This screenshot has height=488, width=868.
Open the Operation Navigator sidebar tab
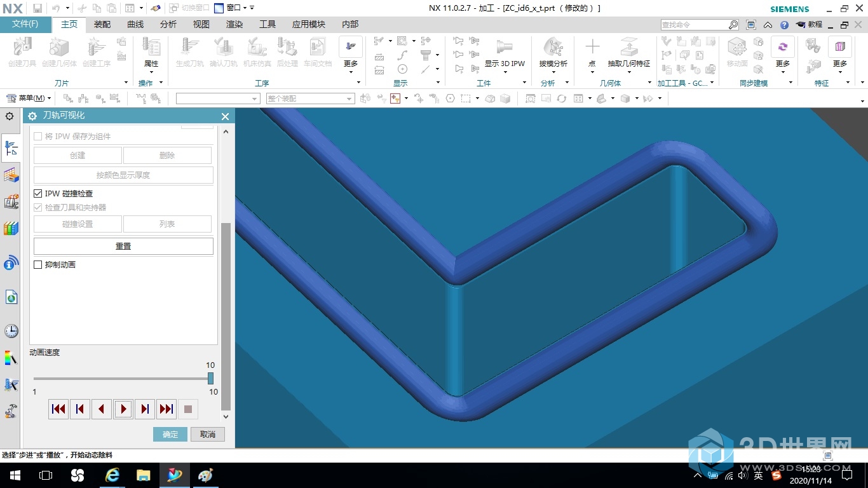point(11,149)
